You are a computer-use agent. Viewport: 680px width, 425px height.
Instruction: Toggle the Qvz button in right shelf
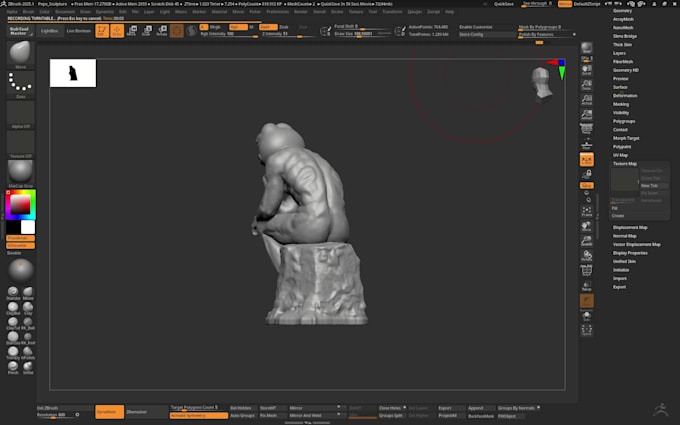click(x=586, y=185)
